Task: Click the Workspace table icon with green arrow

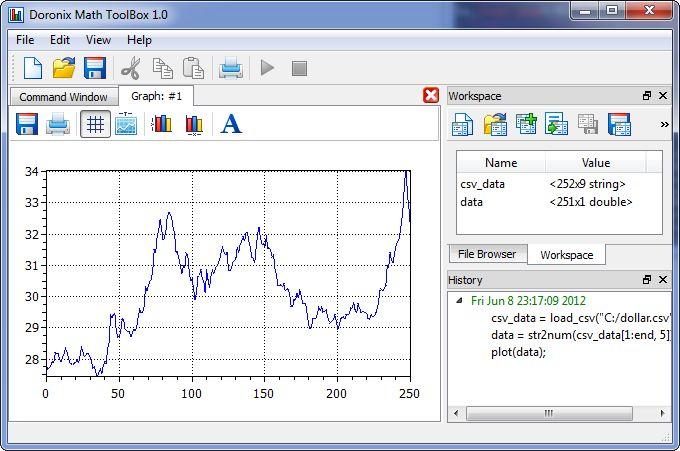Action: pos(556,124)
